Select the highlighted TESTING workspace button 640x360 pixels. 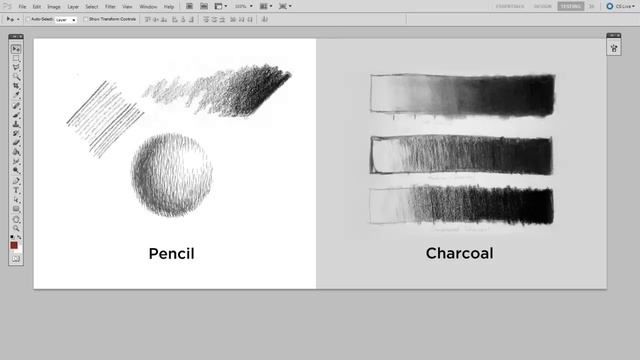[571, 6]
